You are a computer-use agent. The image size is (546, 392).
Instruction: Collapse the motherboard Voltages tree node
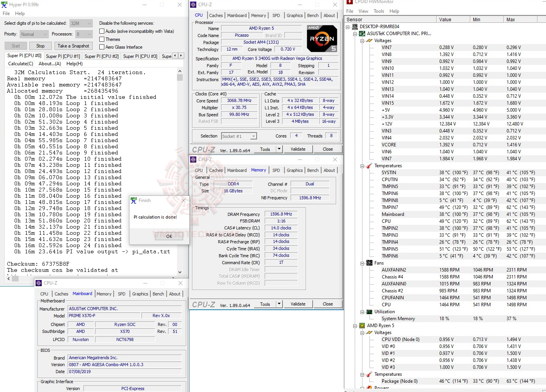click(362, 41)
